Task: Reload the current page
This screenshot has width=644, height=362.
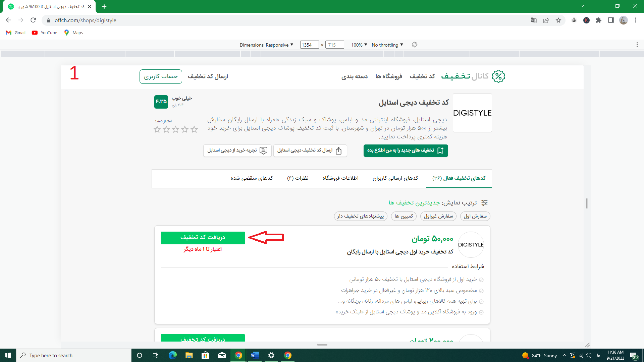Action: pyautogui.click(x=33, y=20)
